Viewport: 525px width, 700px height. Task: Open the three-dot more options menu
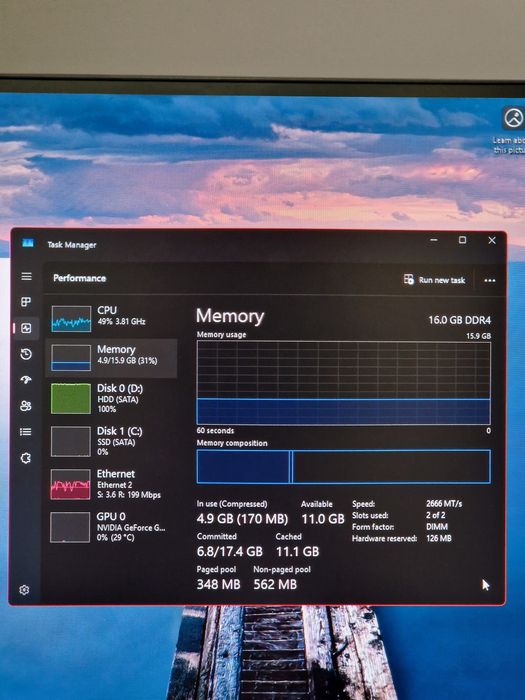pyautogui.click(x=490, y=280)
